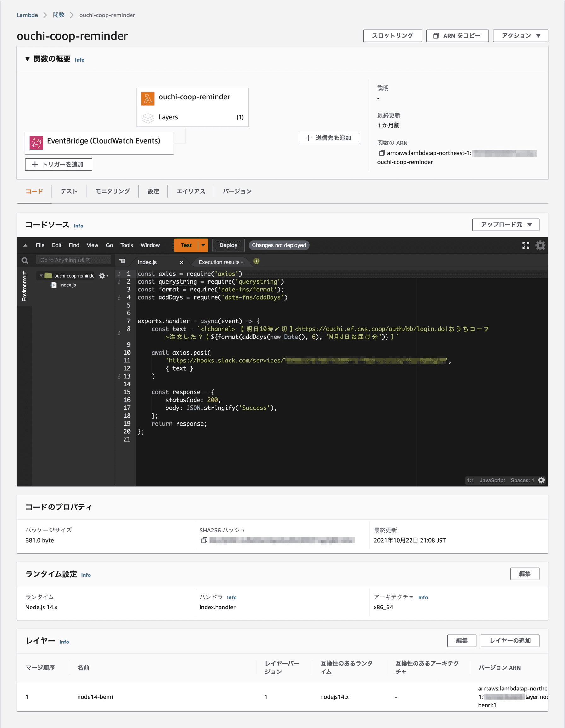The image size is (565, 728).
Task: Switch to the モニタリング tab
Action: (x=112, y=191)
